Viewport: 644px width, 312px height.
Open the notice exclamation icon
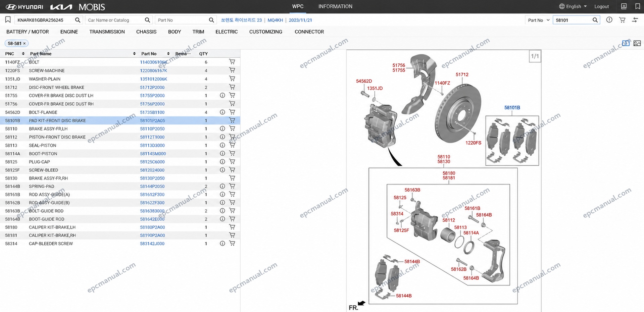pyautogui.click(x=609, y=20)
